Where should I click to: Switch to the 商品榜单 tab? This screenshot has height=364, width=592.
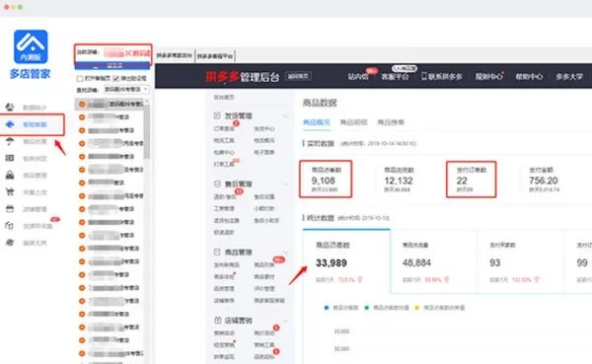pos(391,122)
